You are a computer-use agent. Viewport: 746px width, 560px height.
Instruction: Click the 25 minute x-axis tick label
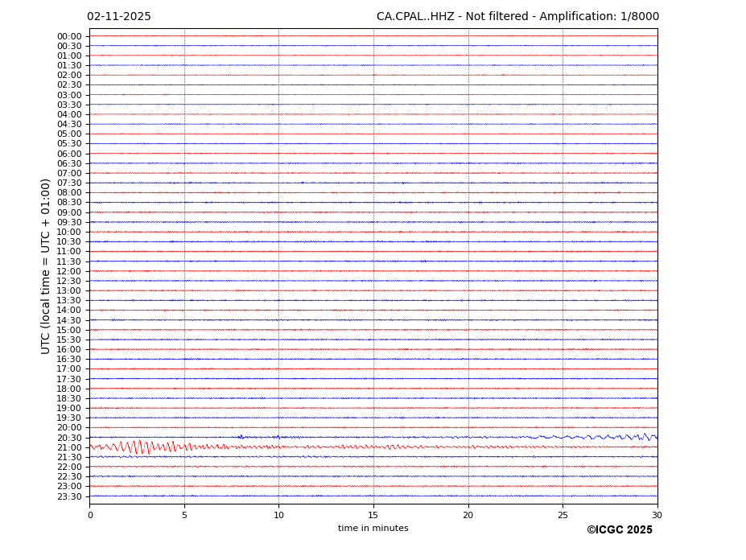[x=563, y=515]
